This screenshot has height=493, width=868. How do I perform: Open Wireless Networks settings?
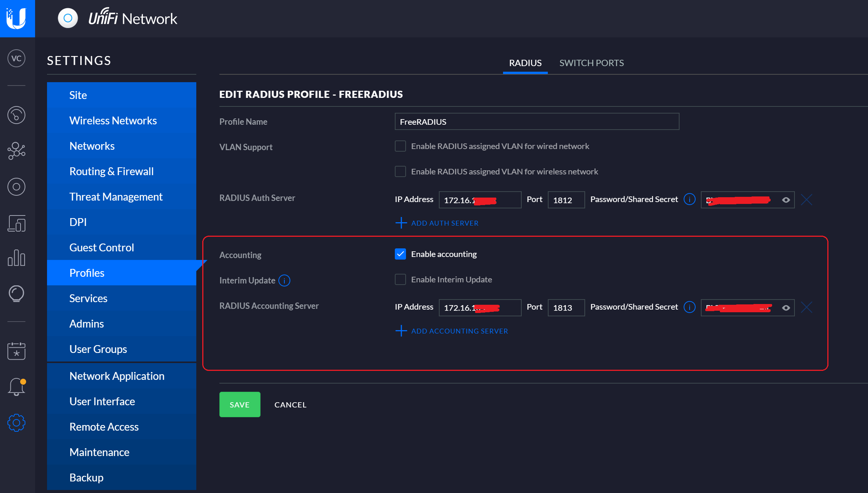[122, 120]
